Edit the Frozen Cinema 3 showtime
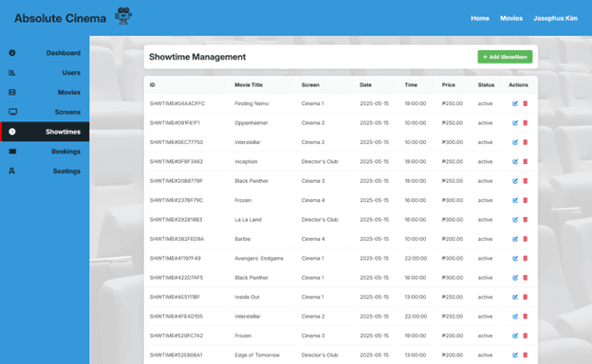Viewport: 592px width, 364px height. [x=515, y=336]
